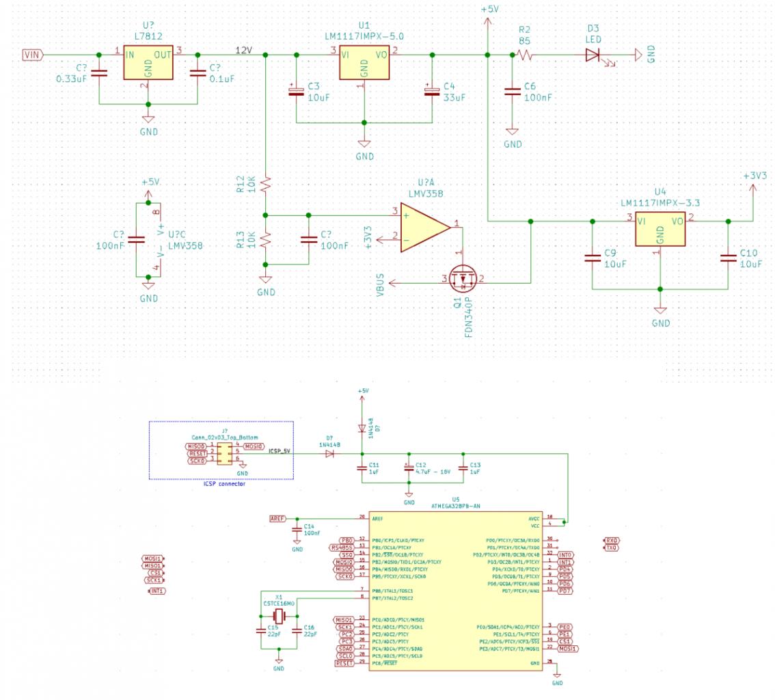Image resolution: width=775 pixels, height=700 pixels.
Task: Click the LMV358 op-amp triangle U?A
Action: coord(425,227)
